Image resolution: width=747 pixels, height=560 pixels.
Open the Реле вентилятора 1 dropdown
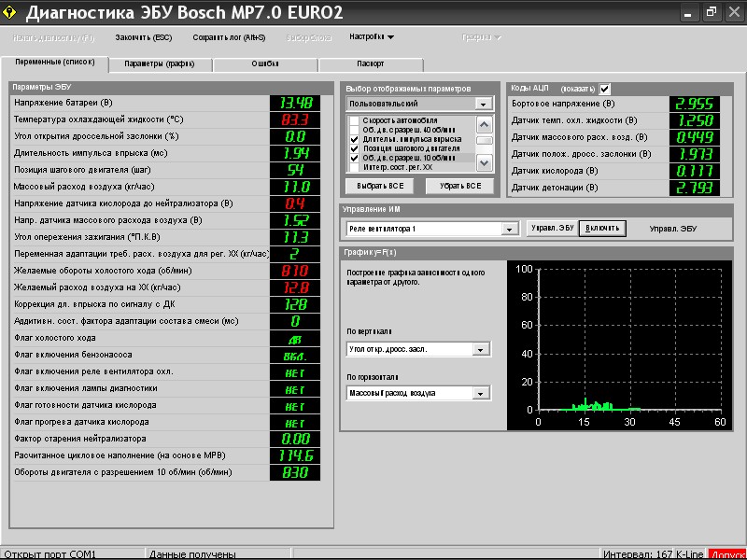tap(509, 229)
